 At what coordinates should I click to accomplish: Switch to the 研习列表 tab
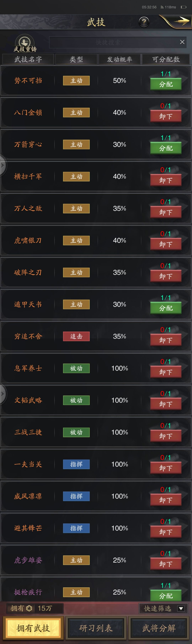[96, 628]
